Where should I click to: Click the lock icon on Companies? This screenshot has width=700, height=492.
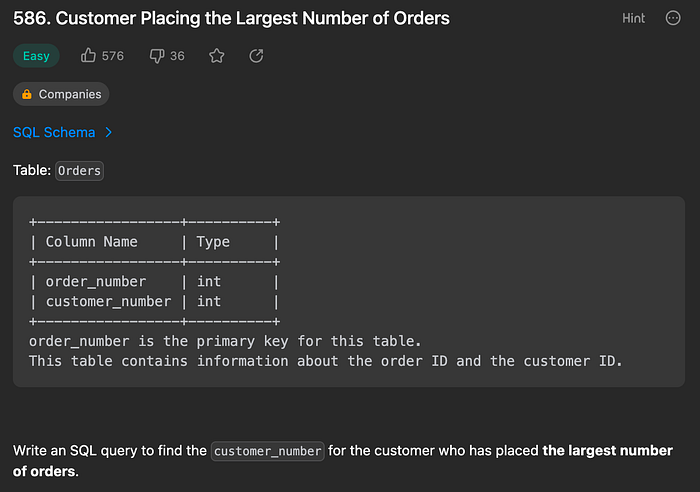[27, 94]
